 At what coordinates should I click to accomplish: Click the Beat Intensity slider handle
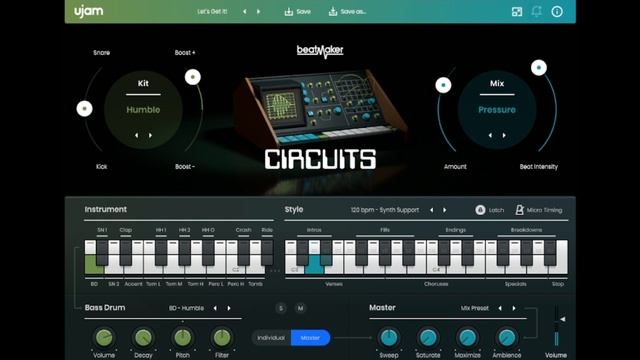click(x=539, y=67)
